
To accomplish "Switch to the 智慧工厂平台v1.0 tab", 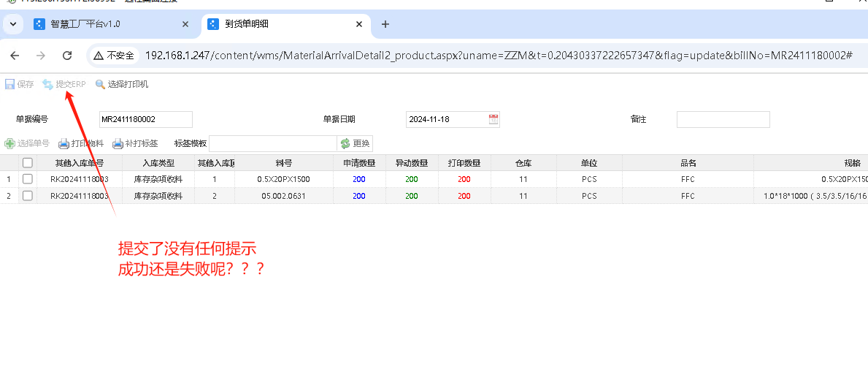I will click(x=85, y=24).
